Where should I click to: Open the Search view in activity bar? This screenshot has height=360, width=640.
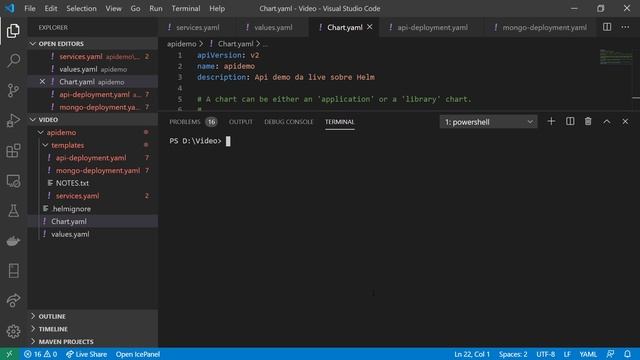(x=13, y=60)
